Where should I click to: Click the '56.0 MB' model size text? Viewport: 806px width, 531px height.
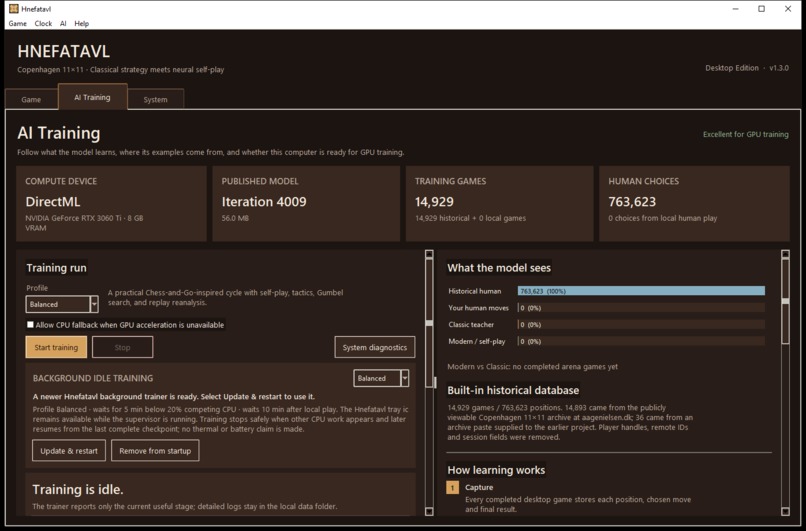(x=235, y=218)
